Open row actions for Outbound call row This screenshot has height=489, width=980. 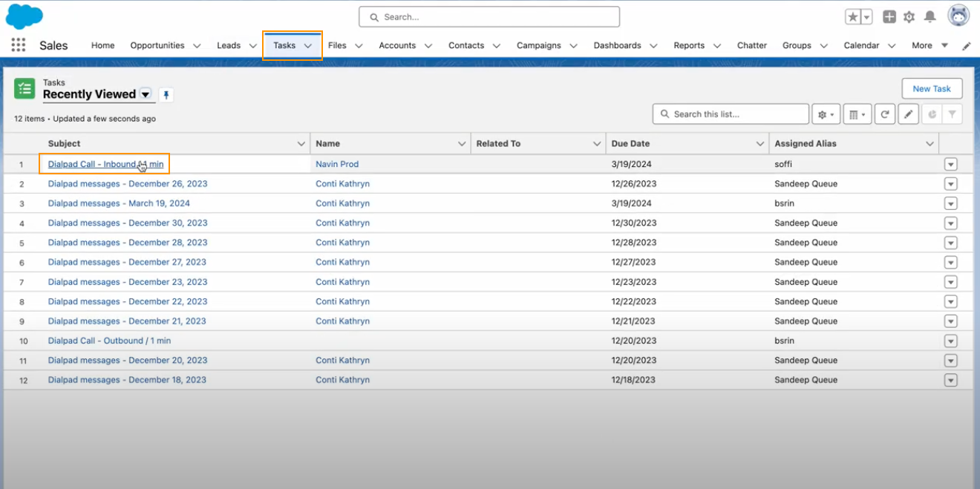[x=950, y=341]
